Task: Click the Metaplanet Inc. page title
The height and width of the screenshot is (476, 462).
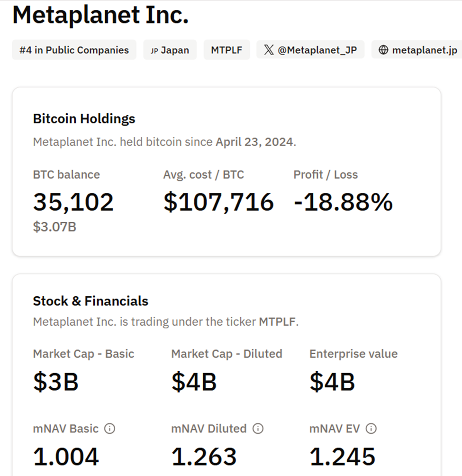Action: [x=101, y=15]
